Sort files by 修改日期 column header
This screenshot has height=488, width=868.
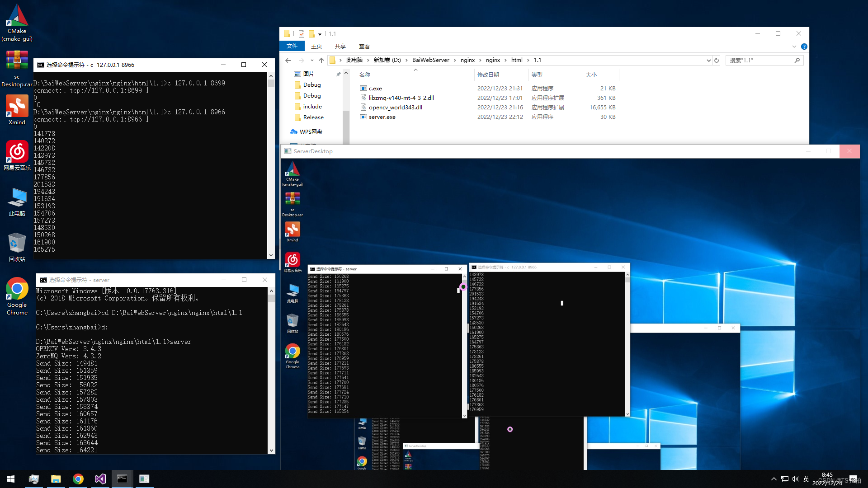point(488,75)
